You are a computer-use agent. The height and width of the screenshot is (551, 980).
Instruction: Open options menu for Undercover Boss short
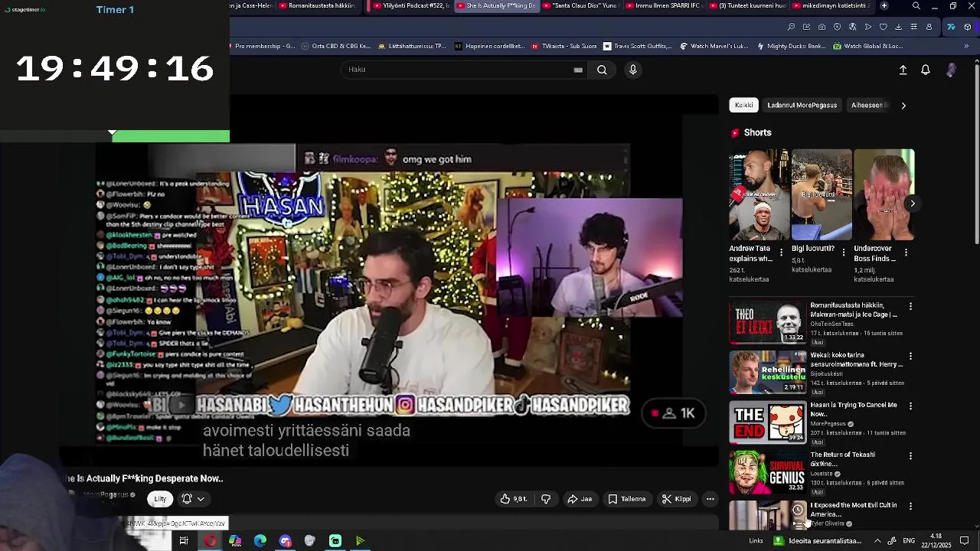906,252
